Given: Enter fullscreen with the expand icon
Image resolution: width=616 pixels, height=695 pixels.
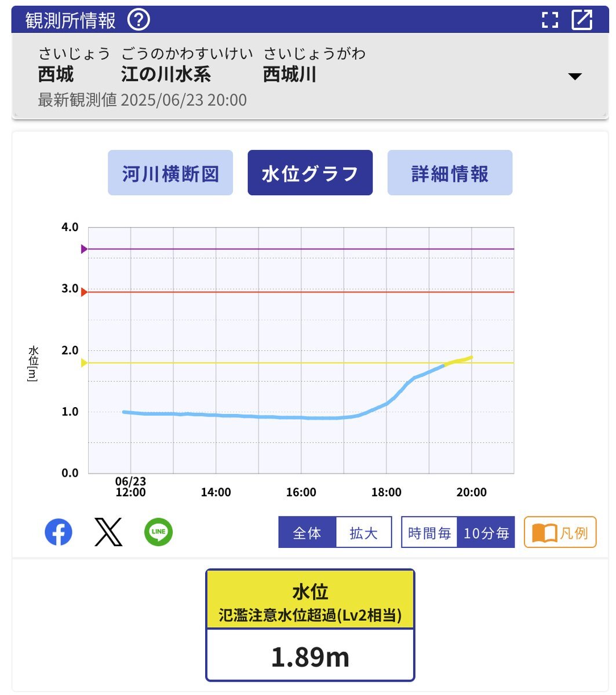Looking at the screenshot, I should pyautogui.click(x=549, y=20).
